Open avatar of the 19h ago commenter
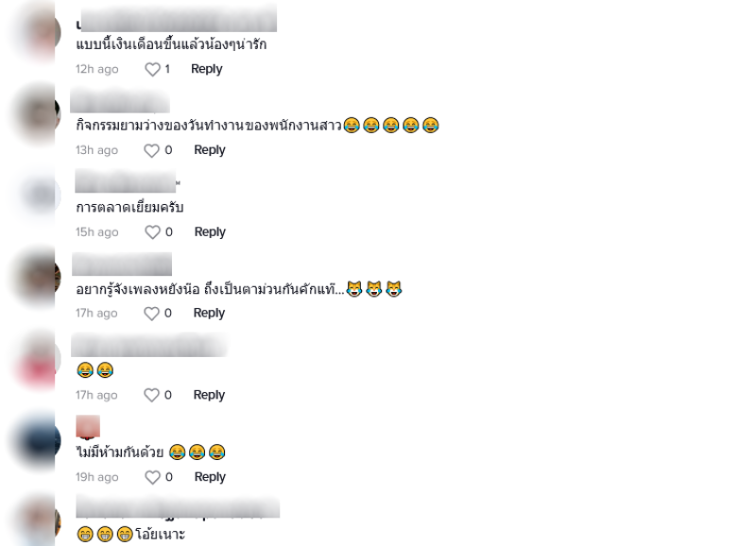 pos(38,441)
